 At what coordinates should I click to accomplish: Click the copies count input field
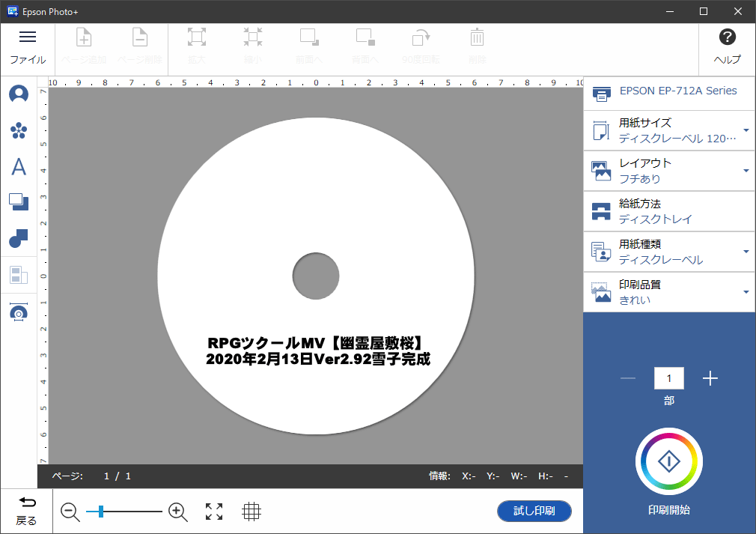(668, 378)
